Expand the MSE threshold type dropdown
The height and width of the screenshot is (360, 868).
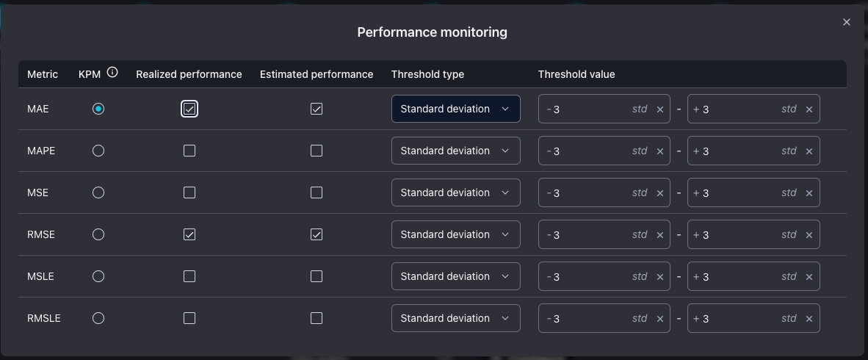pyautogui.click(x=455, y=192)
